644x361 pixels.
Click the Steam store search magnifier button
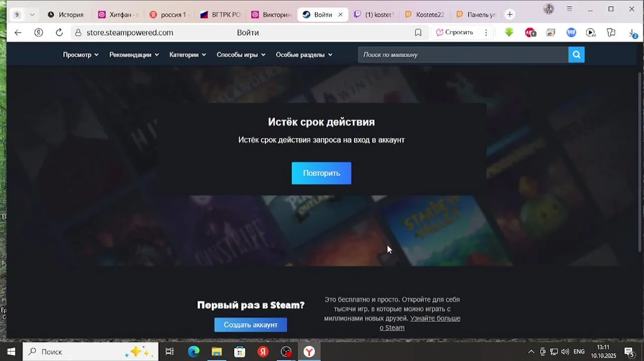(576, 55)
